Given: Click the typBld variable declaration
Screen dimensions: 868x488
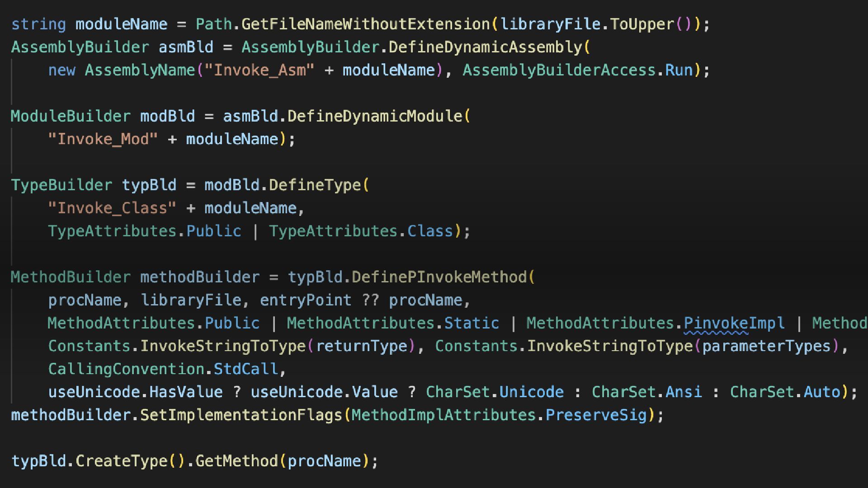Looking at the screenshot, I should (149, 185).
